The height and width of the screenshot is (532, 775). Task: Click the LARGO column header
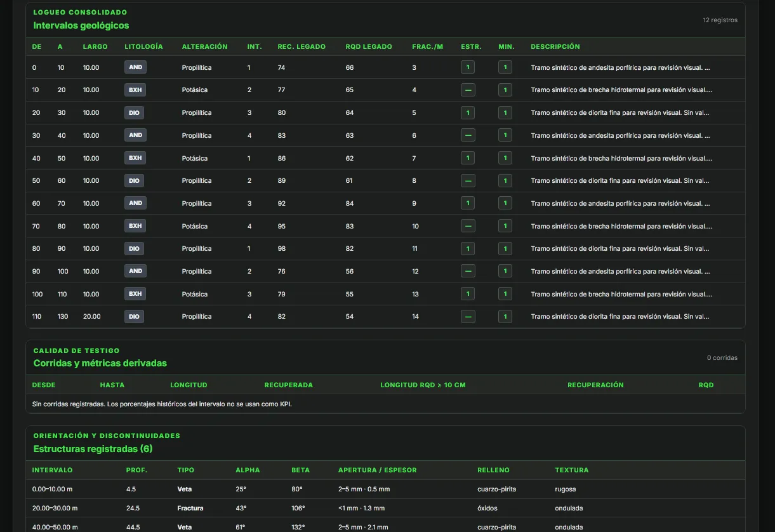95,47
